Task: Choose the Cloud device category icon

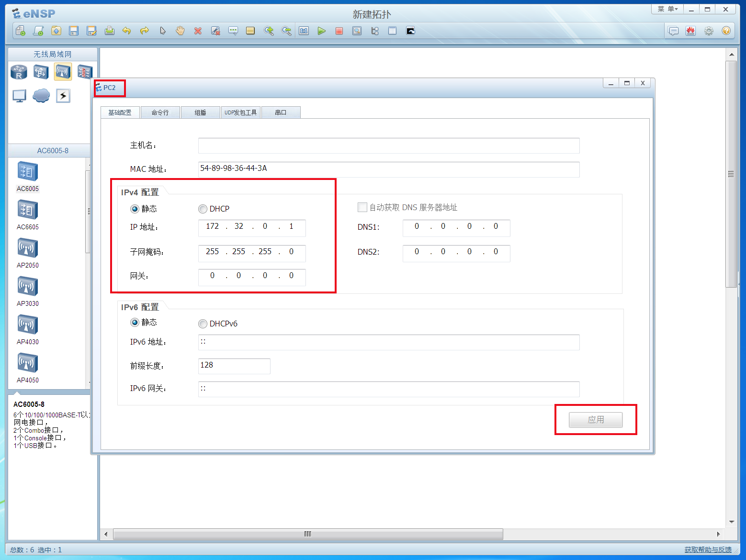Action: pyautogui.click(x=41, y=96)
